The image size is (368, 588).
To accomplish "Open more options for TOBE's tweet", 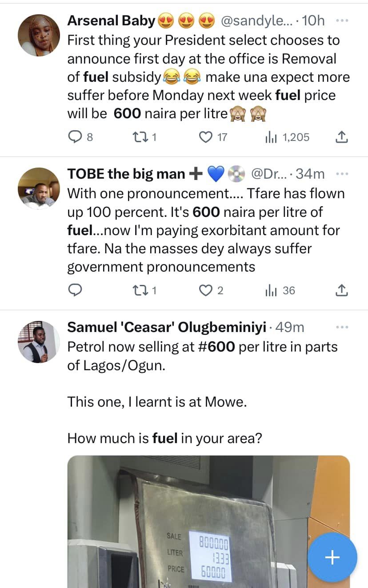I will tap(342, 174).
